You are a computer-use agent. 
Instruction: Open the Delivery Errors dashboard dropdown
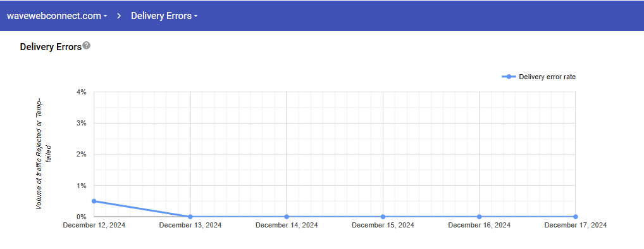[164, 16]
